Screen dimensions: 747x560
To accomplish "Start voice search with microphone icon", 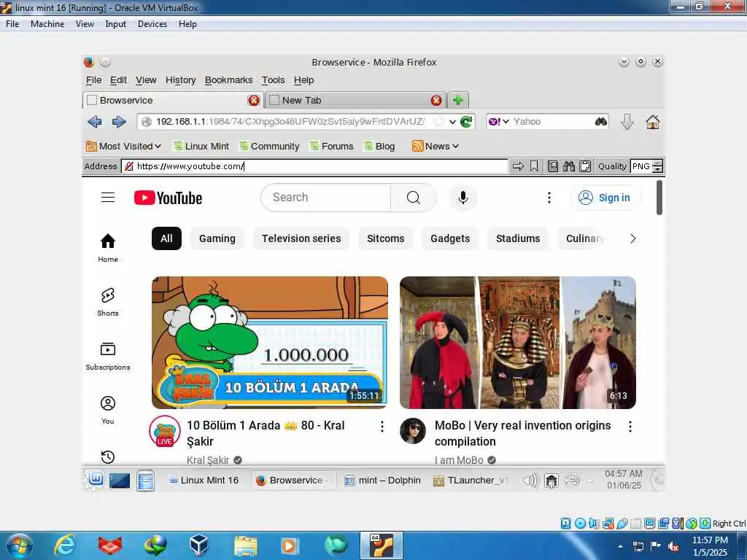I will point(462,198).
